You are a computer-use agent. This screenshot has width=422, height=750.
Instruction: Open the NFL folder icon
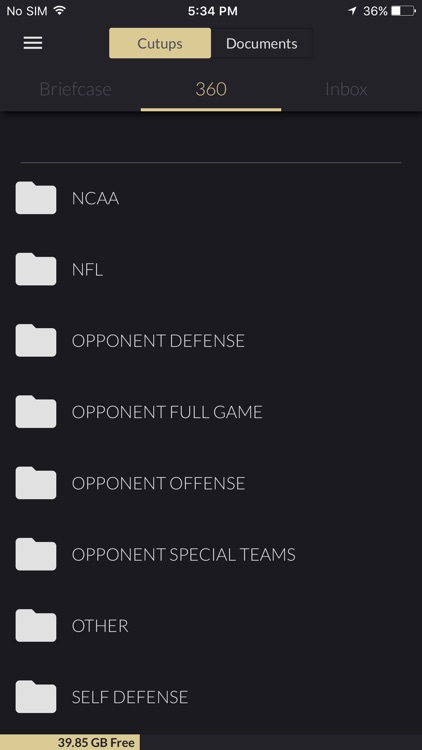(36, 269)
